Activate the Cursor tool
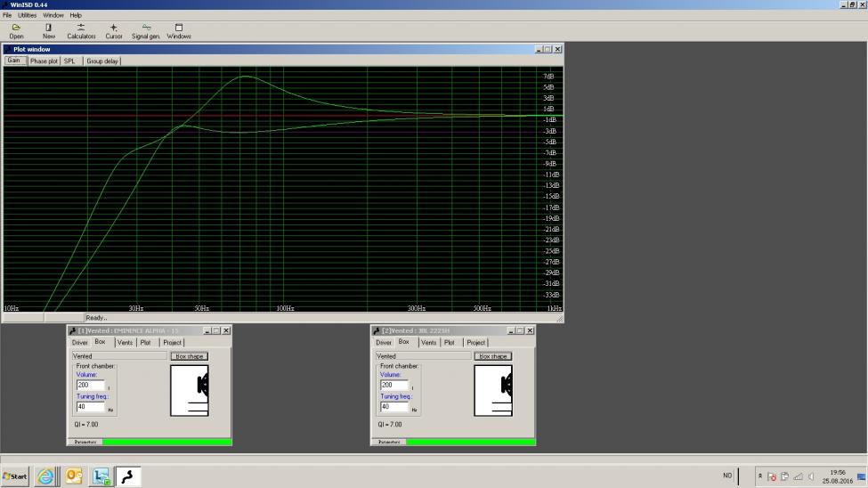Viewport: 868px width, 488px height. pos(114,31)
